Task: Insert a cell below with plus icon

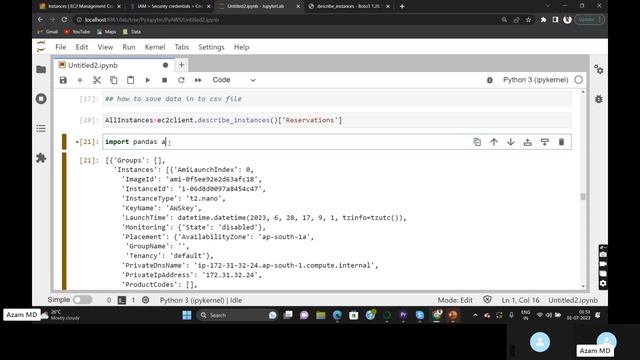Action: (x=80, y=80)
